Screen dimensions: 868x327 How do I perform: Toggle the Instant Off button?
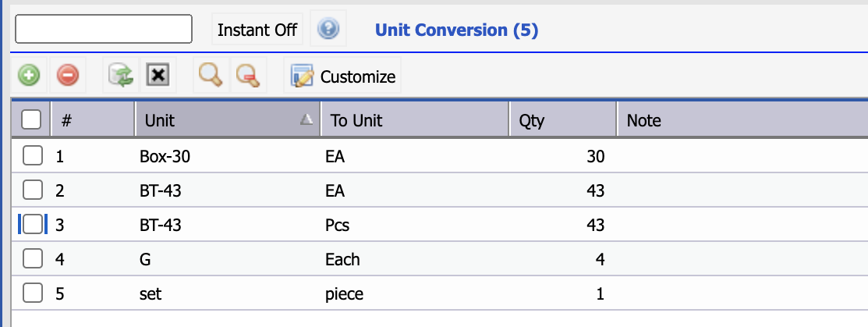tap(257, 30)
